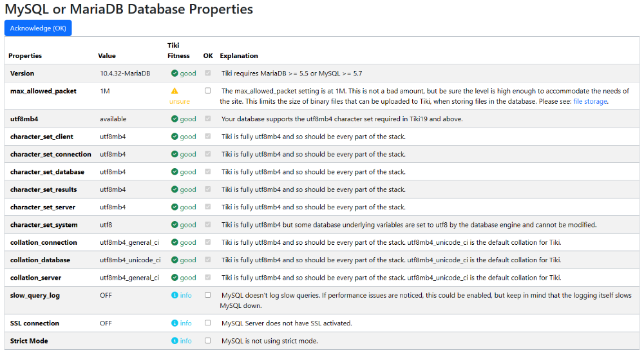Click the good icon for collation_server
Viewport: 644px width, 355px height.
coord(175,278)
